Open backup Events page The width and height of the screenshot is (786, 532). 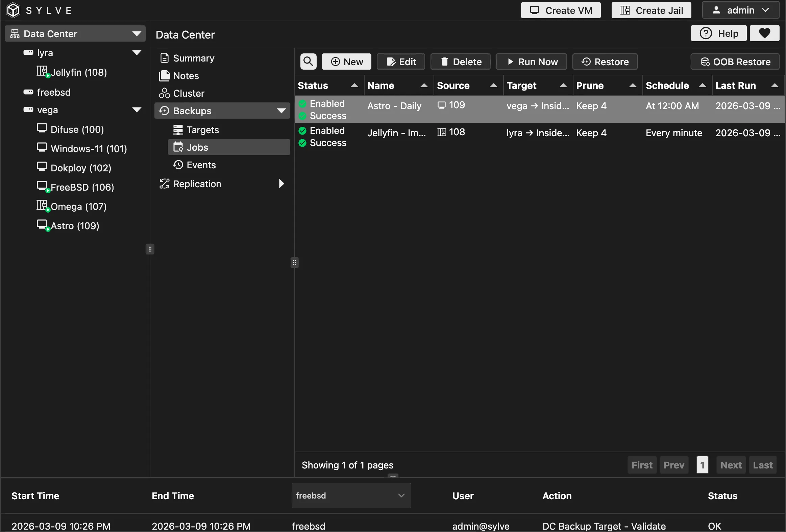point(201,165)
